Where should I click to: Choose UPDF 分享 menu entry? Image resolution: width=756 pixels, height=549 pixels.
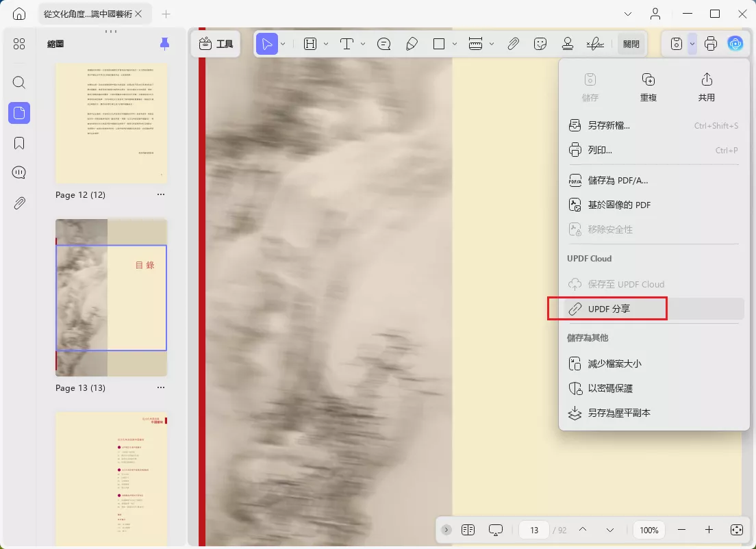pos(654,309)
